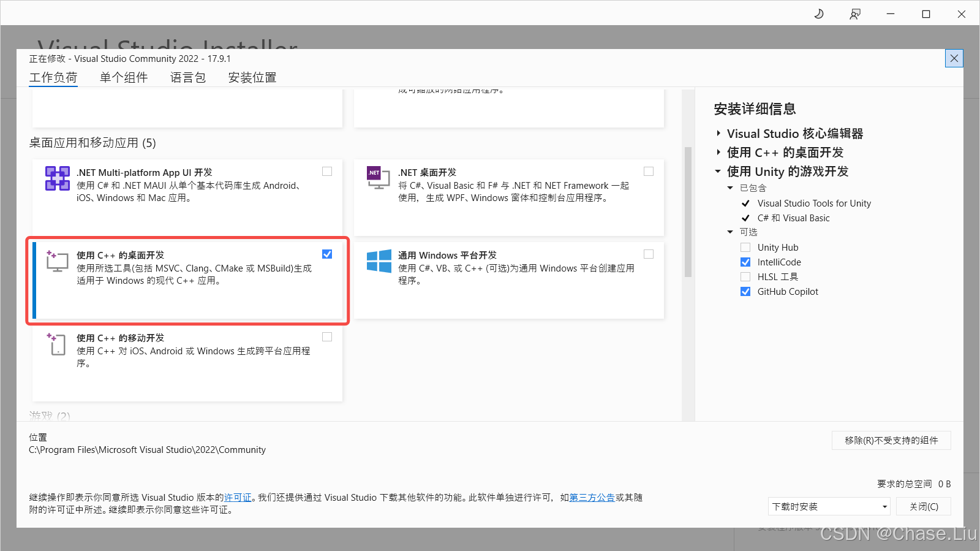Minimize the Visual Studio Installer window

click(x=891, y=13)
